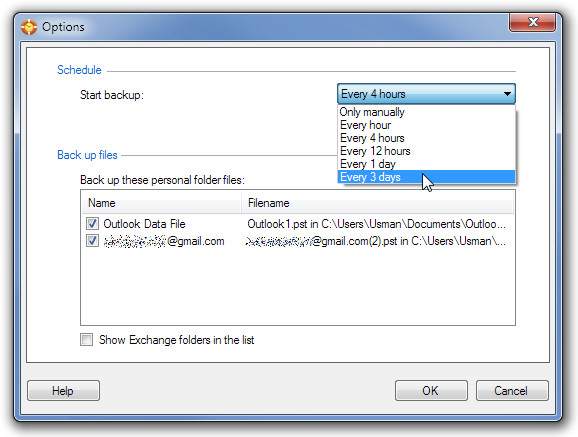Pick 'Every 4 hours' in the dropdown list
Screen dimensions: 578x437
pyautogui.click(x=426, y=138)
